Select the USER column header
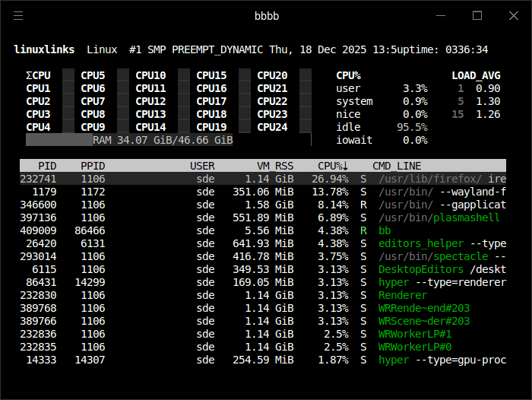 click(x=202, y=166)
